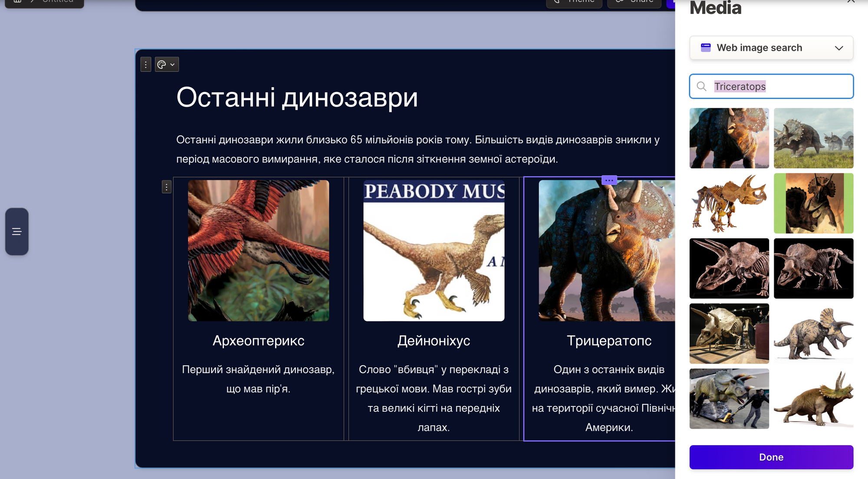Open the card style palette dropdown
The width and height of the screenshot is (868, 479).
point(167,65)
